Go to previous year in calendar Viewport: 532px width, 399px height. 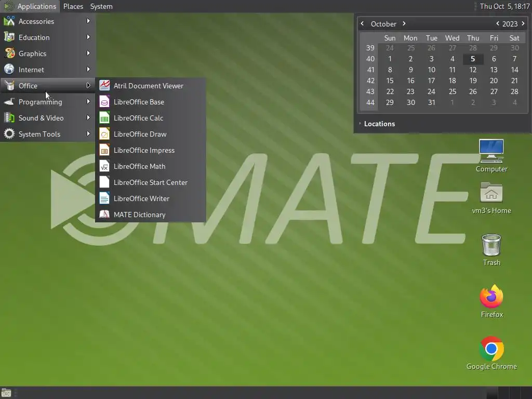point(498,23)
